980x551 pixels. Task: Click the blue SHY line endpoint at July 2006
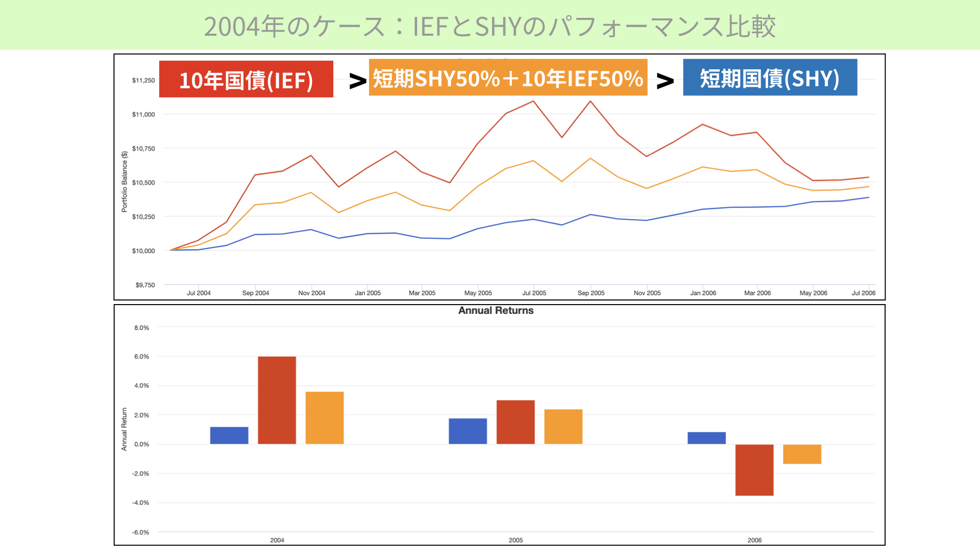pyautogui.click(x=868, y=197)
